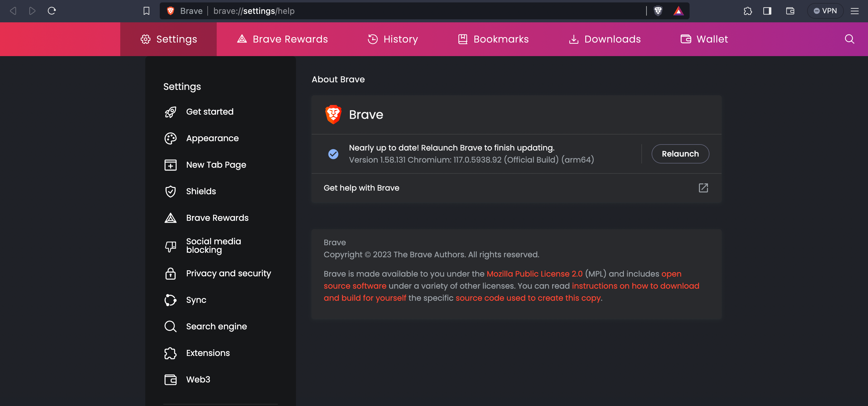868x406 pixels.
Task: Open the Bookmarks tab
Action: [x=493, y=39]
